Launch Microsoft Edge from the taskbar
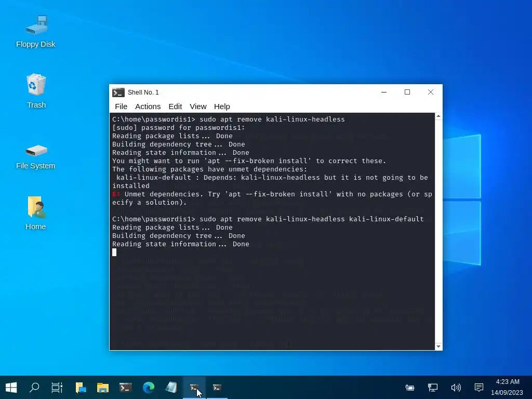The image size is (532, 399). (x=148, y=388)
